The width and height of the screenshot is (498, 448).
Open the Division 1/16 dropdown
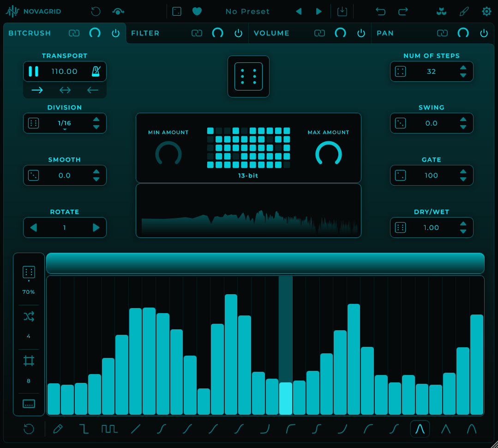65,123
